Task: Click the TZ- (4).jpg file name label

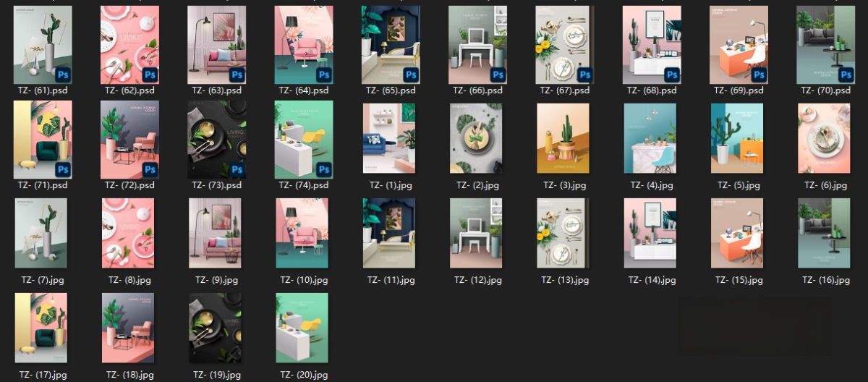Action: [x=652, y=185]
